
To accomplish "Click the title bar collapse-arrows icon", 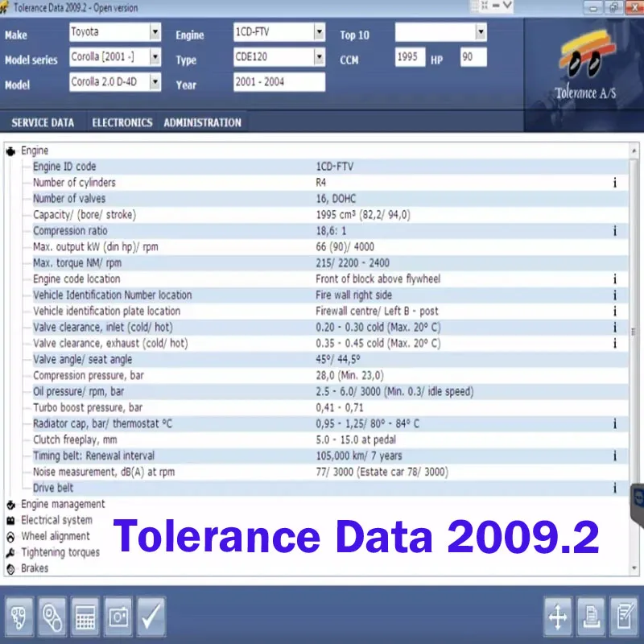I will [x=485, y=6].
